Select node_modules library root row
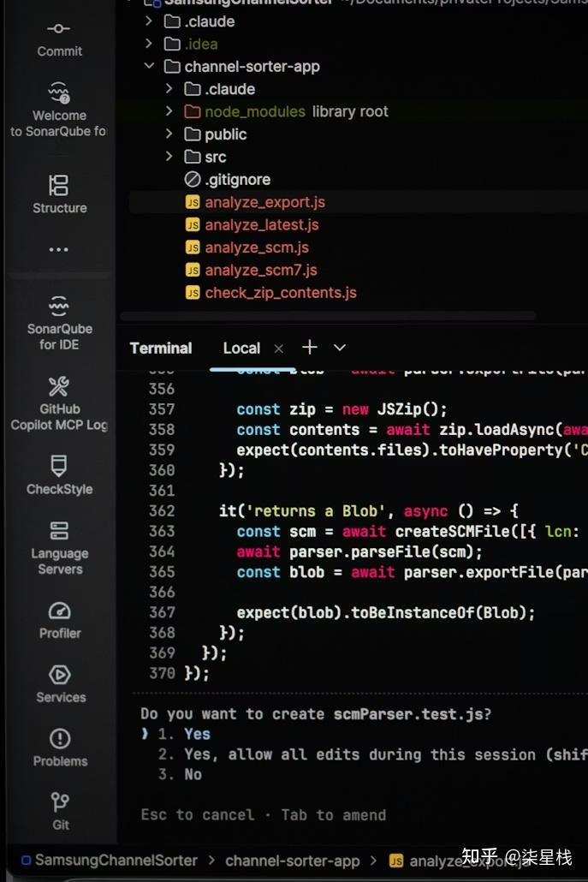The width and height of the screenshot is (588, 882). (286, 111)
